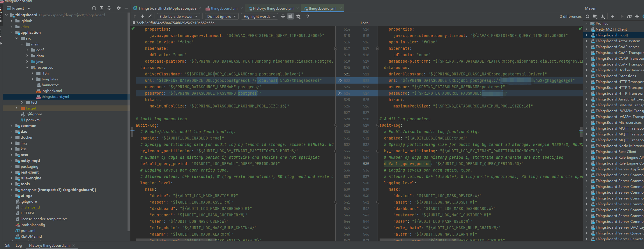The width and height of the screenshot is (644, 249).
Task: Go to previous difference arrow
Action: [x=135, y=16]
